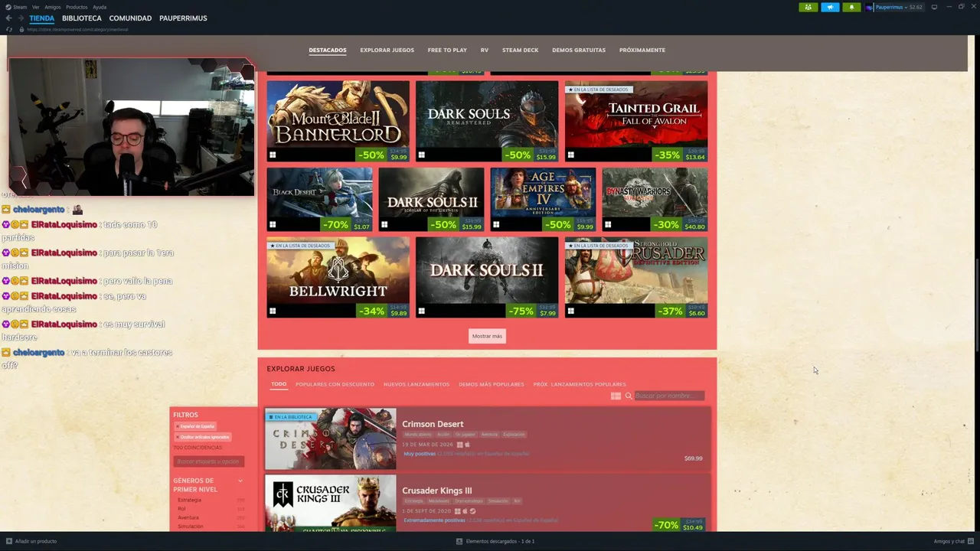Go back with the left arrow button
Image resolution: width=980 pixels, height=551 pixels.
tap(9, 18)
